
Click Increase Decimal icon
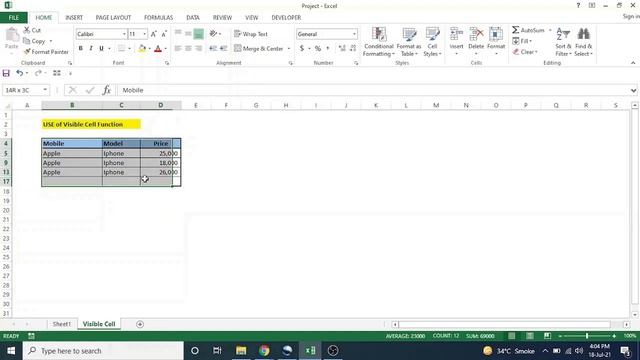[342, 49]
